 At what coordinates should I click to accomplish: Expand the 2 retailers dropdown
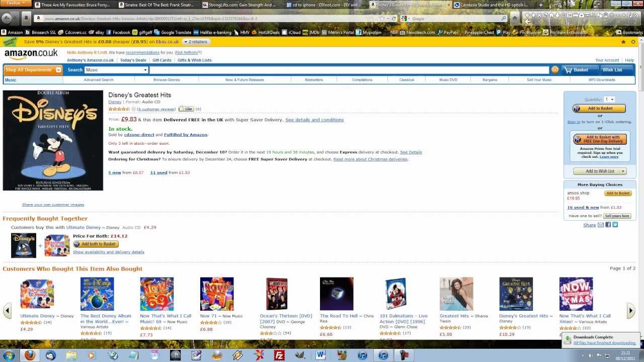(196, 42)
